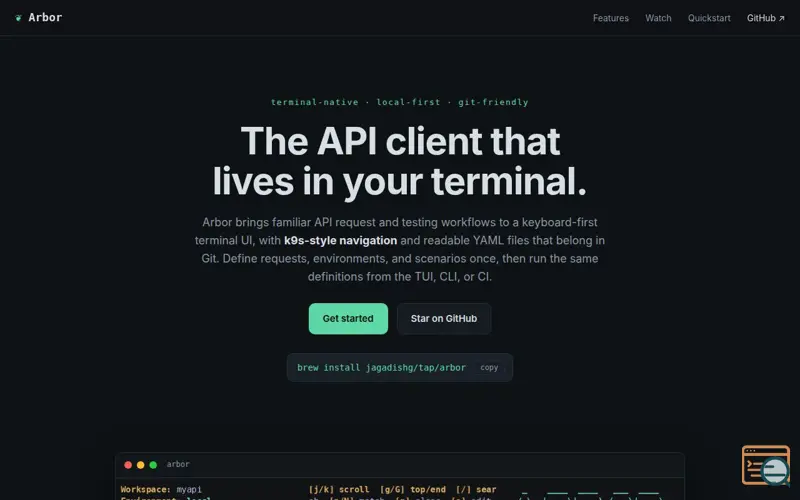Click the terminal-native tagline text
This screenshot has height=500, width=800.
(314, 102)
